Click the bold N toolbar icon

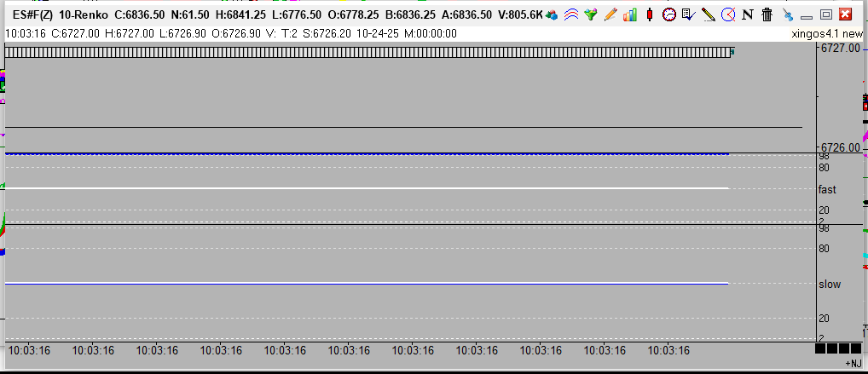pyautogui.click(x=748, y=14)
